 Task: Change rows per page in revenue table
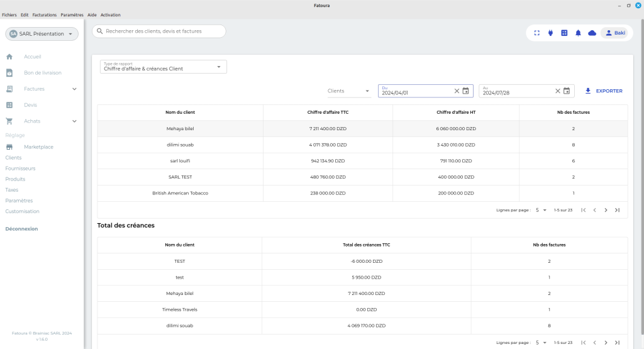(x=541, y=210)
